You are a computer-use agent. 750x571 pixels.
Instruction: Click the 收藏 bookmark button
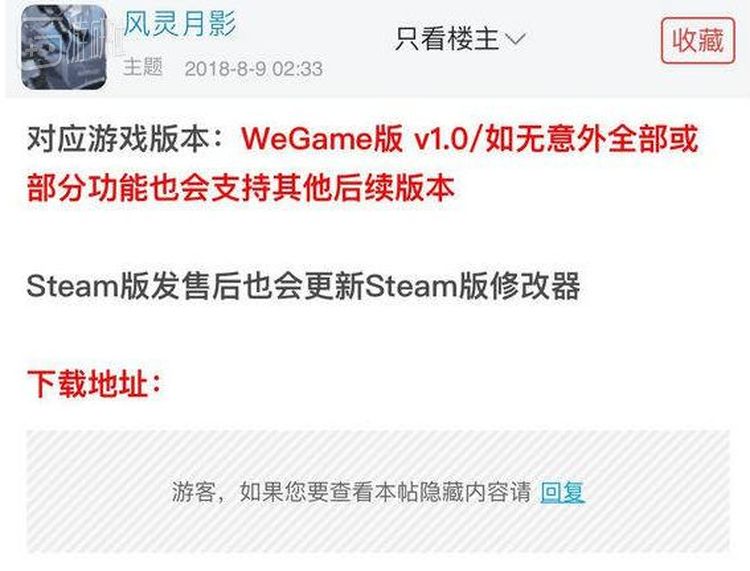698,41
